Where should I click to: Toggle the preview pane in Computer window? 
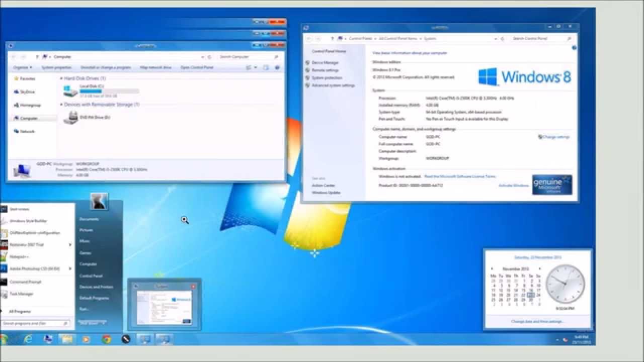point(267,67)
